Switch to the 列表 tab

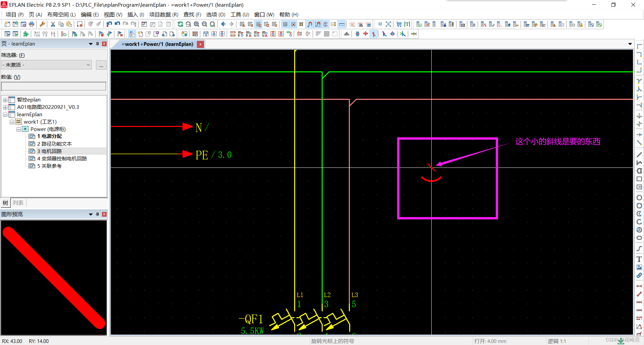click(18, 203)
